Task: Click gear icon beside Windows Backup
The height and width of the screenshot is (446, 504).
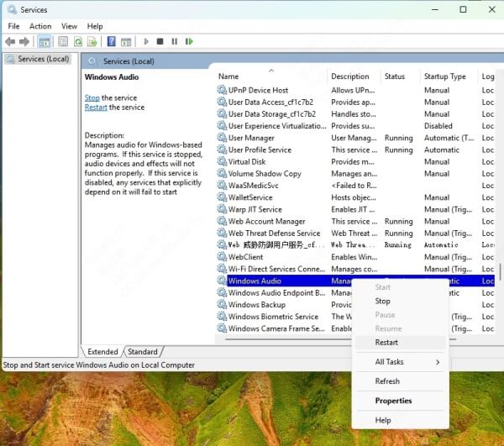Action: pos(222,304)
